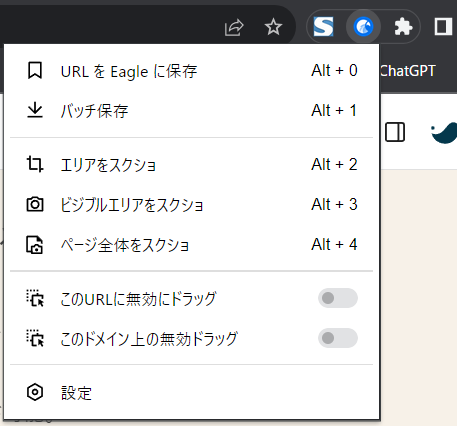Click the download arrow icon for バッチ保存
457x426 pixels.
click(35, 110)
